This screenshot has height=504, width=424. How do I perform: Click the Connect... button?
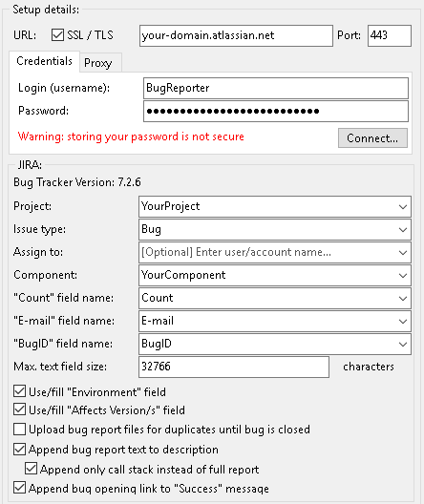pyautogui.click(x=372, y=138)
